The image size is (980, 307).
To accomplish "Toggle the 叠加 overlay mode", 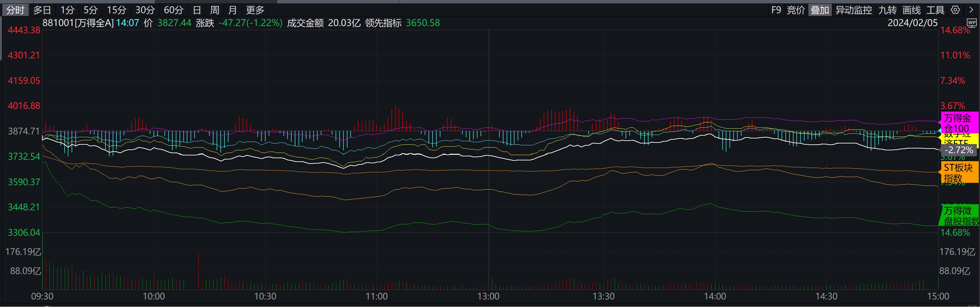I will 820,10.
